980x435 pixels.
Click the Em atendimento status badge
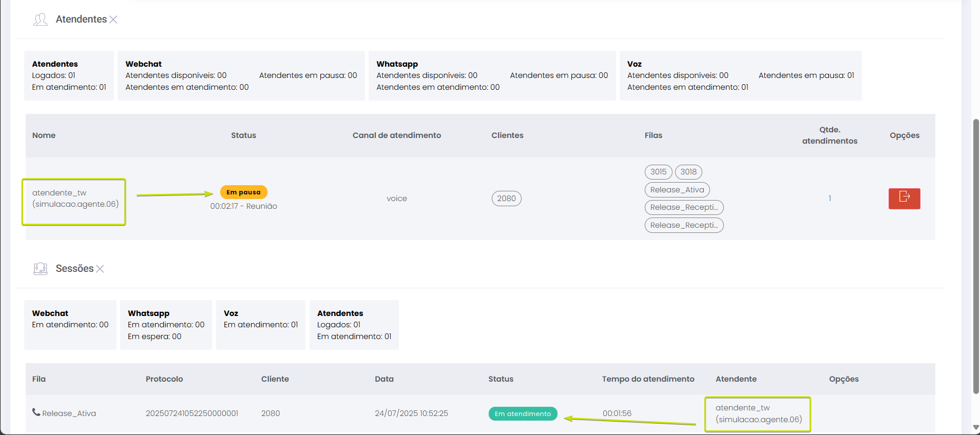pyautogui.click(x=523, y=413)
